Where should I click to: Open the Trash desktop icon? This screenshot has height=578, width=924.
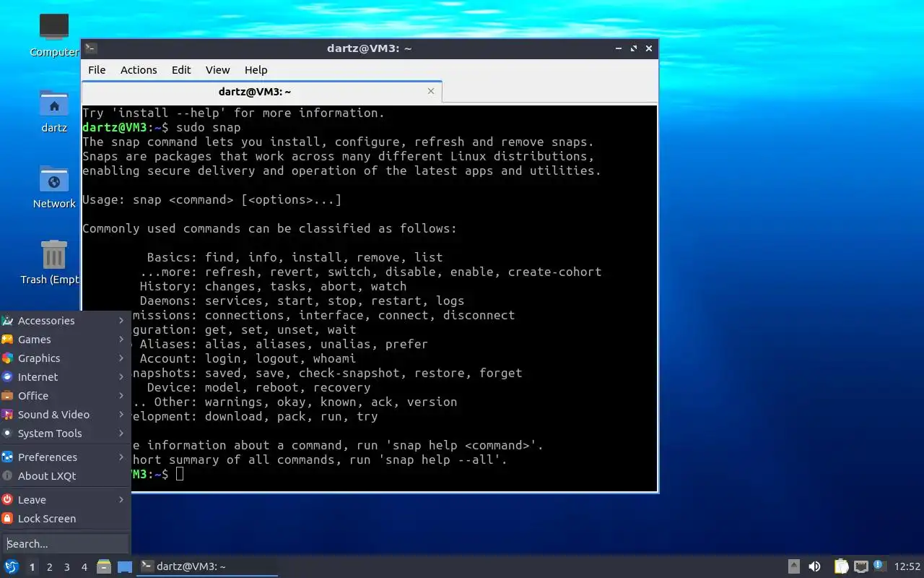pos(54,255)
